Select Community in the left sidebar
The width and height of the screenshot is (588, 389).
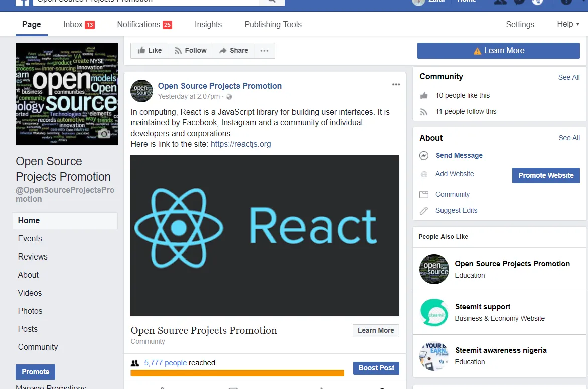pos(38,347)
